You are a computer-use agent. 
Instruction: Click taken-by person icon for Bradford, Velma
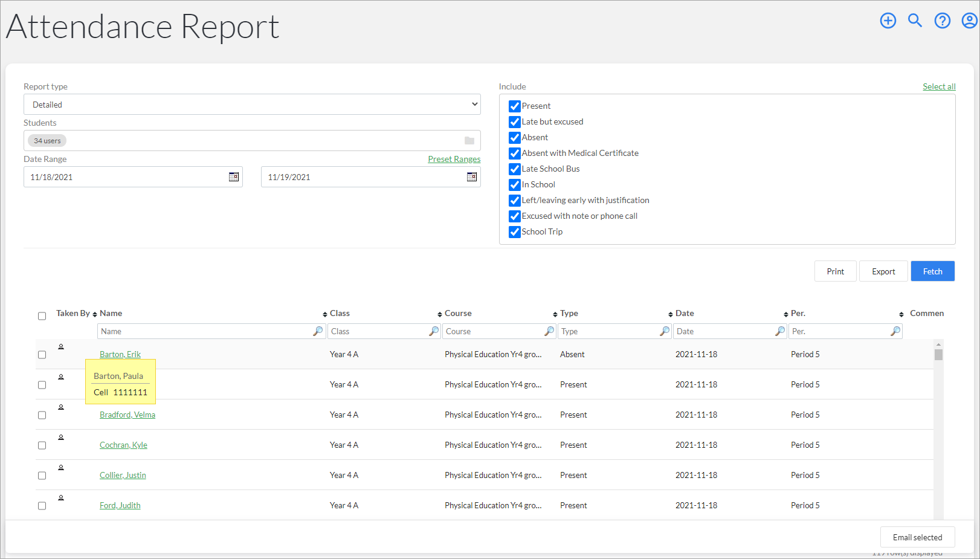pyautogui.click(x=61, y=407)
